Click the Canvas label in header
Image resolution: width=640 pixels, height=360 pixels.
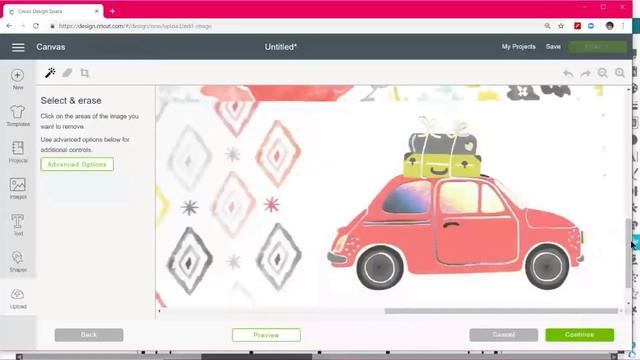51,47
